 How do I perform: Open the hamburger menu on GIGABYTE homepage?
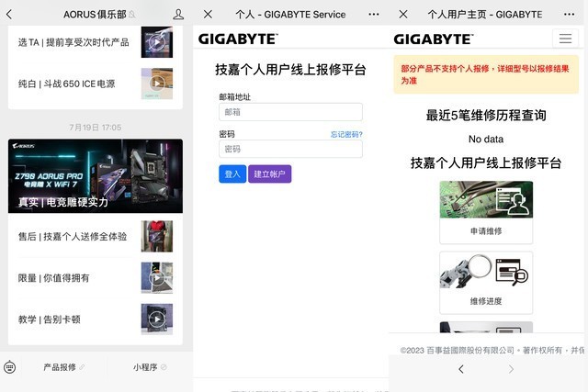[566, 39]
